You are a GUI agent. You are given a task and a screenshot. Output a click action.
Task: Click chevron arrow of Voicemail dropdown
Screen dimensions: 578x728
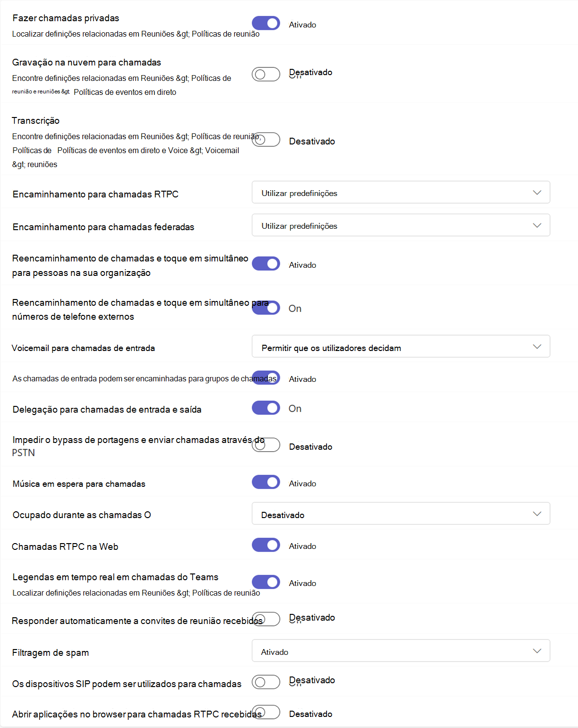pyautogui.click(x=537, y=347)
